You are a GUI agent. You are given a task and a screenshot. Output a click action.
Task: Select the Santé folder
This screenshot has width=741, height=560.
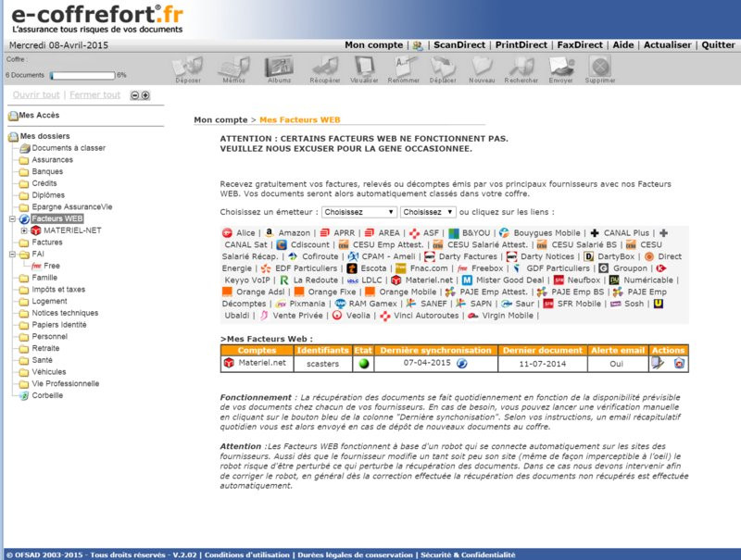point(42,360)
